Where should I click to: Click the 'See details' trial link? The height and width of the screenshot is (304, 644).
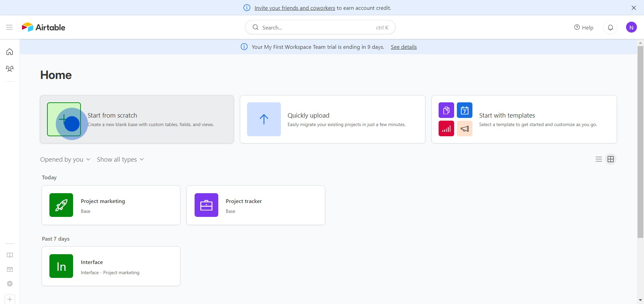tap(403, 47)
